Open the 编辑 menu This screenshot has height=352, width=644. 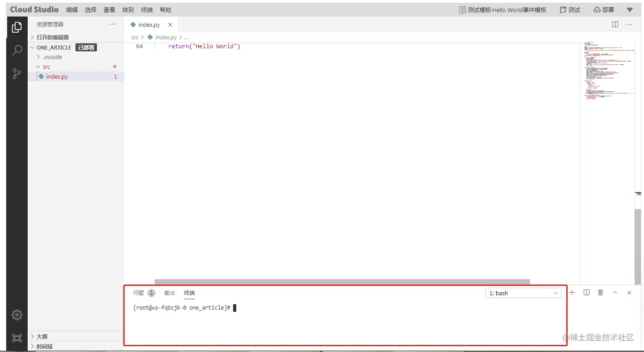pyautogui.click(x=72, y=10)
